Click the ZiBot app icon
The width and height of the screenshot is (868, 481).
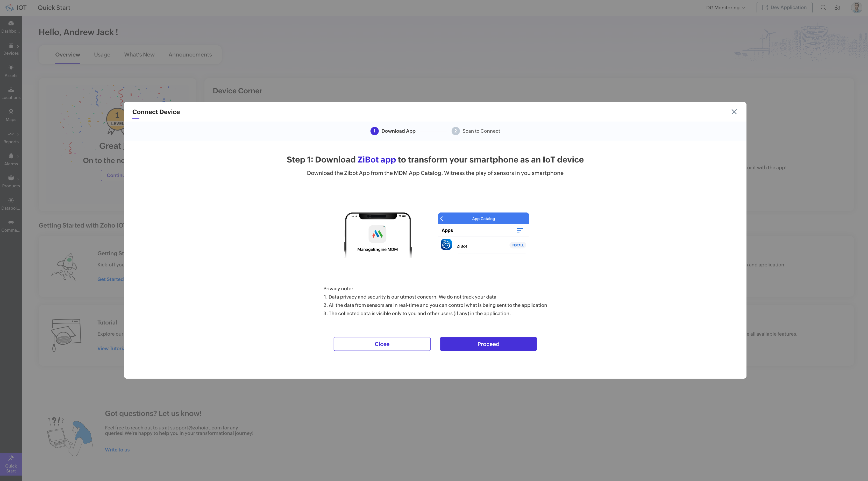click(446, 245)
